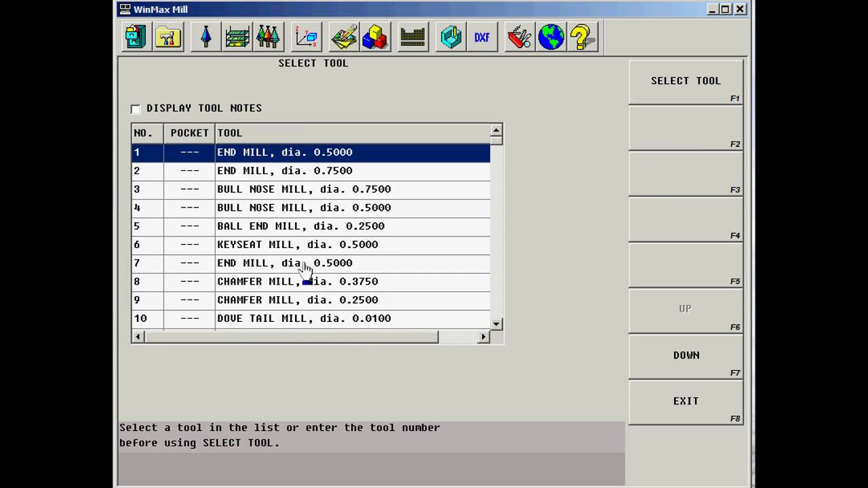The width and height of the screenshot is (868, 488).
Task: Minimize the WinMax Mill window
Action: pos(713,9)
